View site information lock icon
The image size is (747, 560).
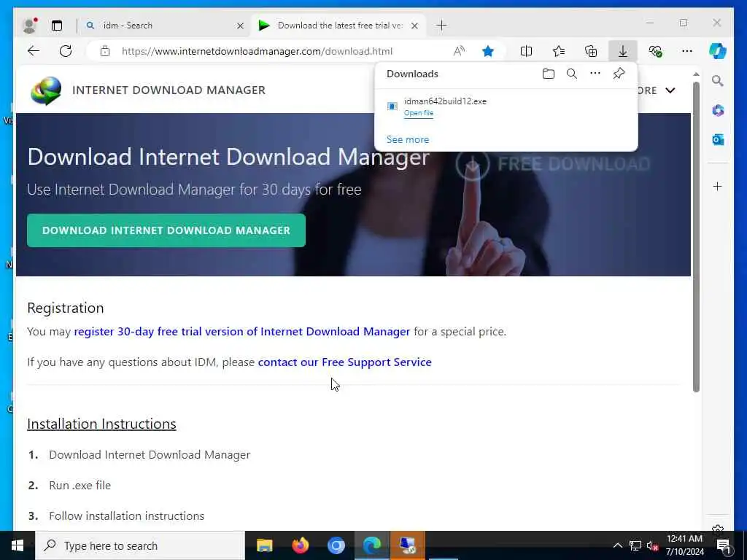pyautogui.click(x=105, y=51)
